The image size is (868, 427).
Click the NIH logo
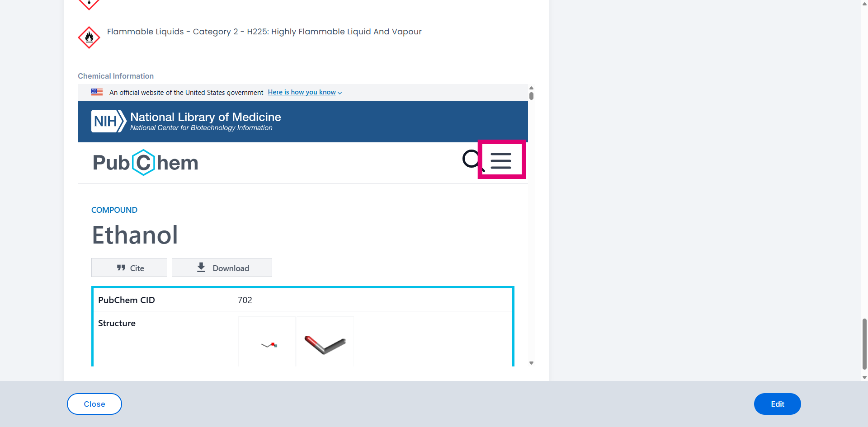[x=108, y=121]
